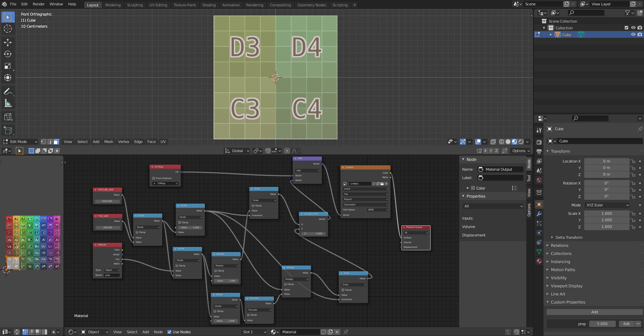Screen dimensions: 644x336
Task: Open the XYZ Euler rotation mode dropdown
Action: coord(607,205)
